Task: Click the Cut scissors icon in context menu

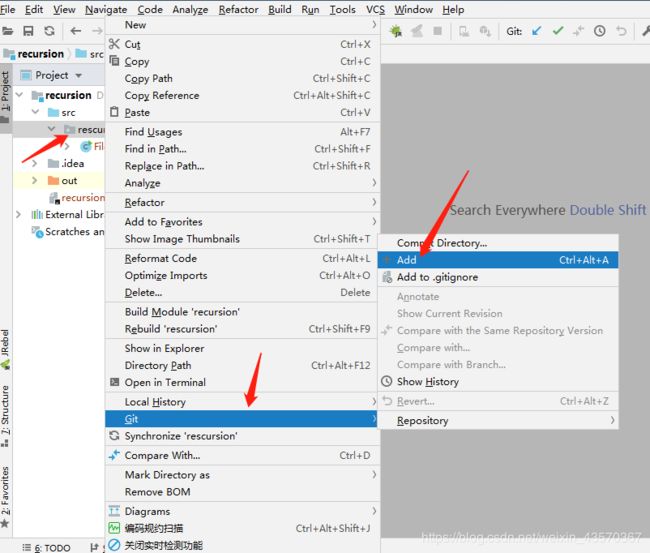Action: [x=114, y=44]
